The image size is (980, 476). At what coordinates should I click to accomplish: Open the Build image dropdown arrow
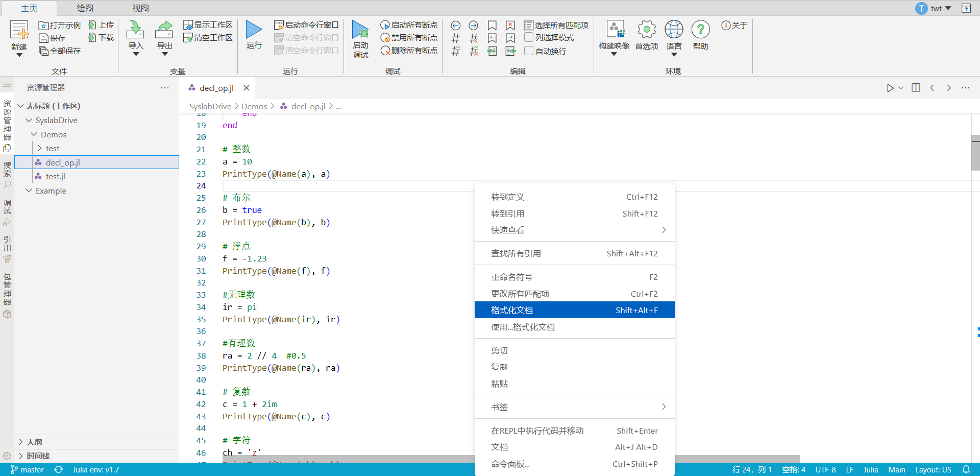pos(614,54)
